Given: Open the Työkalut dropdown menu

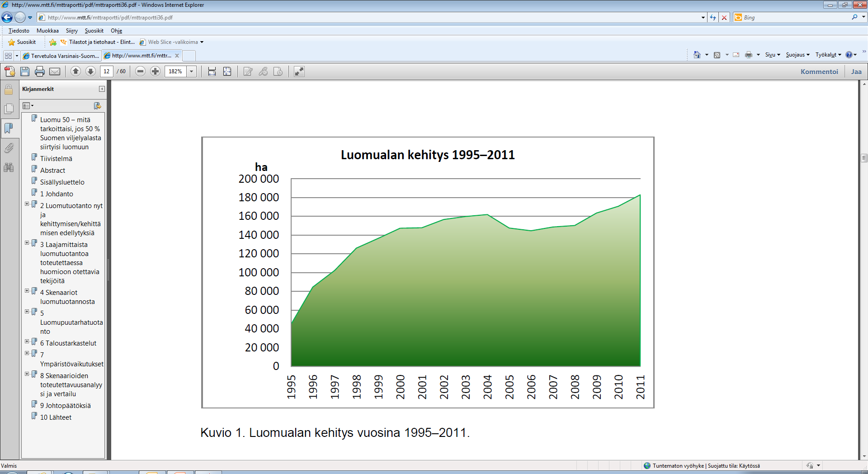Looking at the screenshot, I should (x=829, y=55).
